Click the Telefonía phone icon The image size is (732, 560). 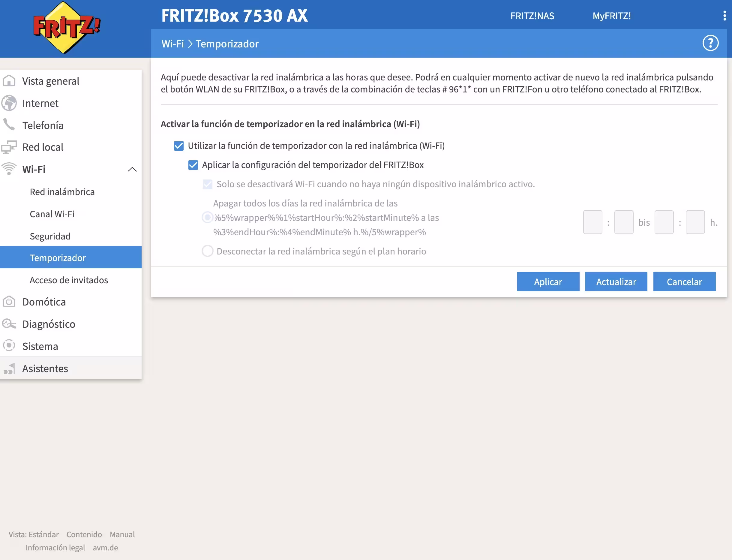coord(9,125)
